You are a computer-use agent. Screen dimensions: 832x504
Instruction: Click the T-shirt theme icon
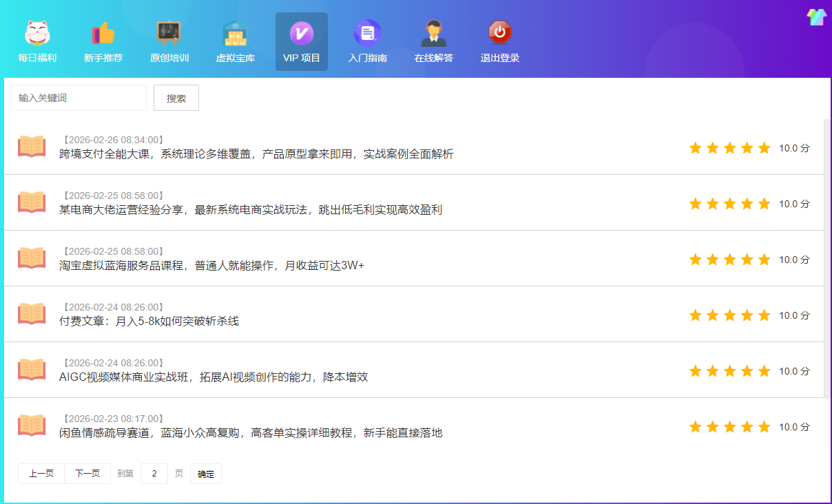815,17
